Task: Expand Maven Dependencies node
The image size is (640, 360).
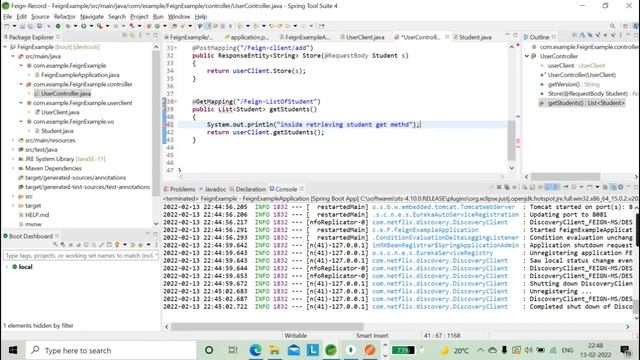Action: 13,168
